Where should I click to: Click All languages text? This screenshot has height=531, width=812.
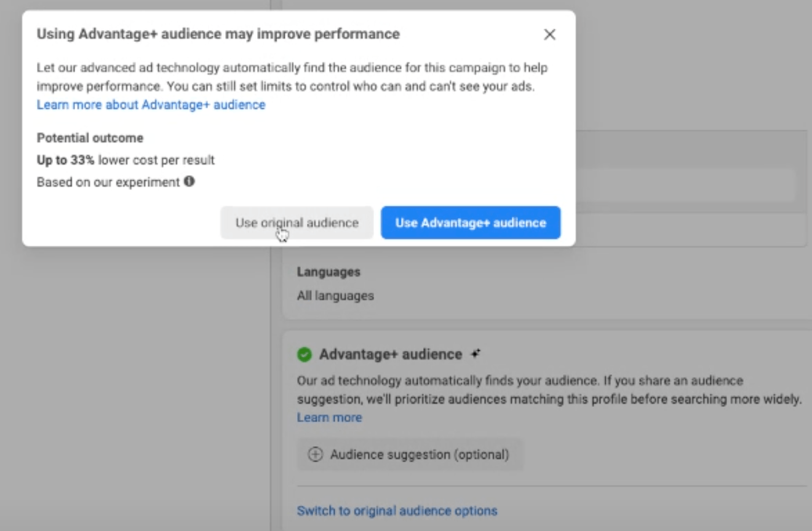pos(335,296)
